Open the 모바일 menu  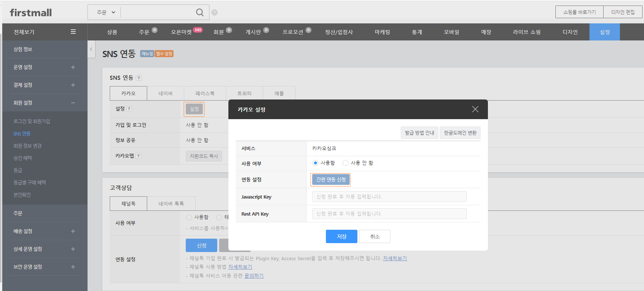point(452,32)
